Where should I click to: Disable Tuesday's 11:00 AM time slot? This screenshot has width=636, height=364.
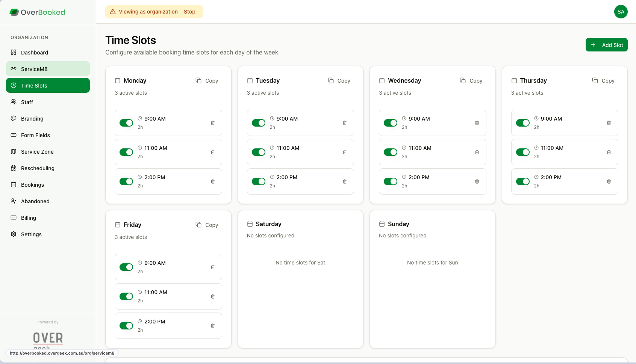click(259, 152)
